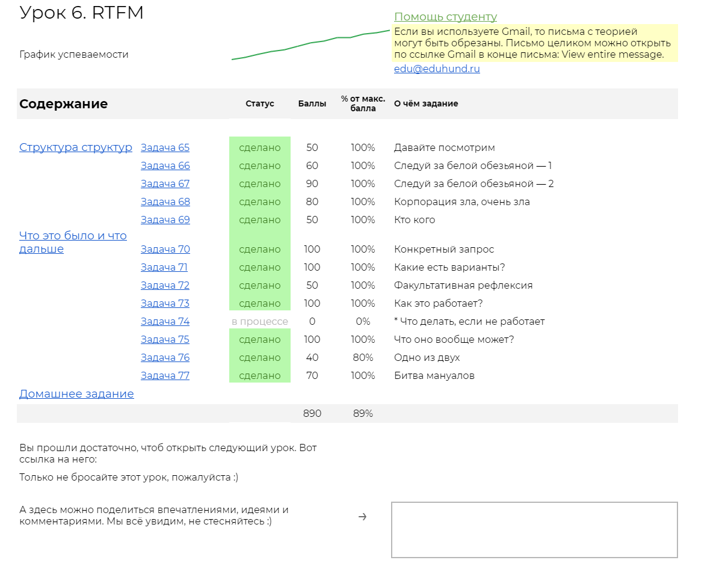Click the сделано status for Задача 69
This screenshot has height=563, width=728.
pyautogui.click(x=260, y=220)
